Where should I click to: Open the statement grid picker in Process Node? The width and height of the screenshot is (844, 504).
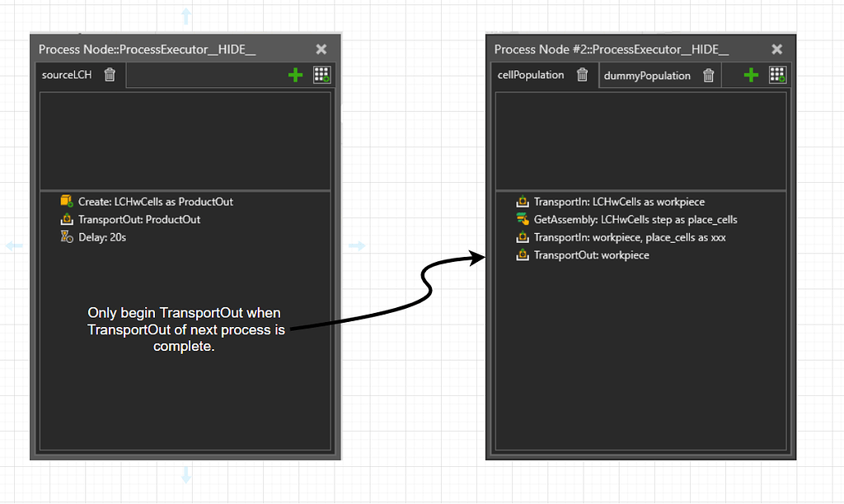[321, 75]
